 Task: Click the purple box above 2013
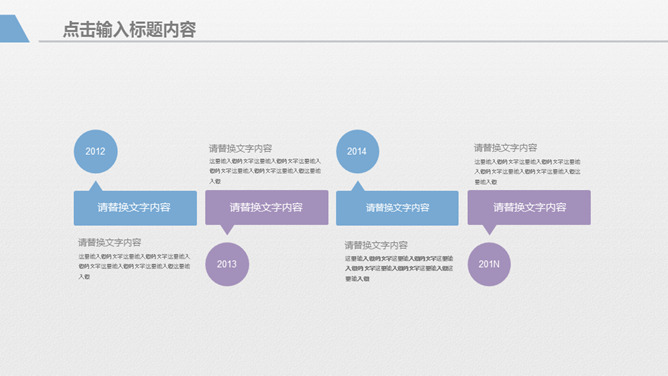267,207
